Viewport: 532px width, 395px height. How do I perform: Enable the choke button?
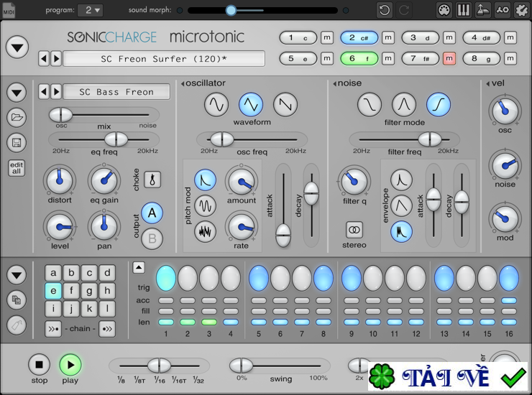[x=152, y=179]
